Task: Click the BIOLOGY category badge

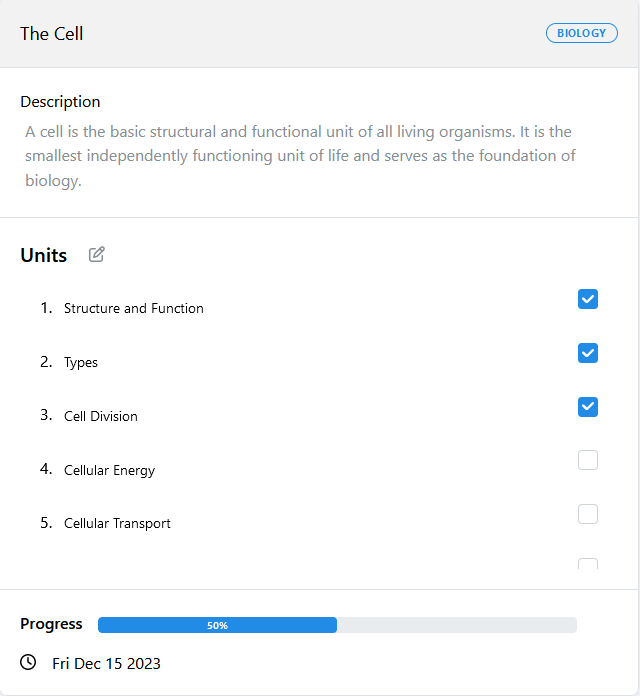Action: (x=581, y=33)
